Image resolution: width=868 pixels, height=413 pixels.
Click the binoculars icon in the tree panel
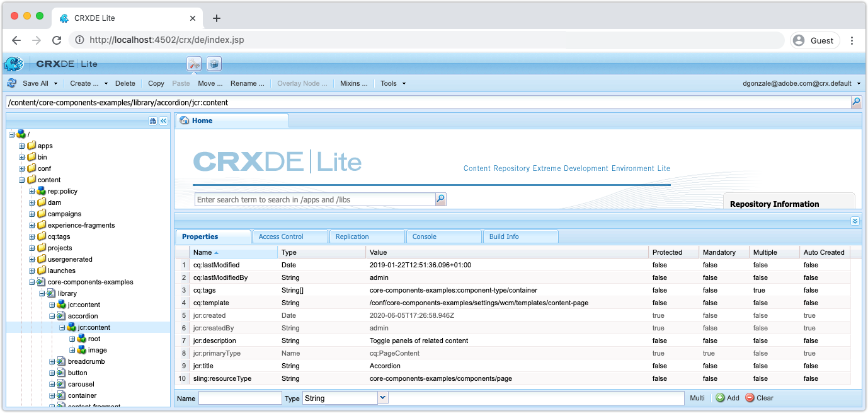tap(152, 120)
